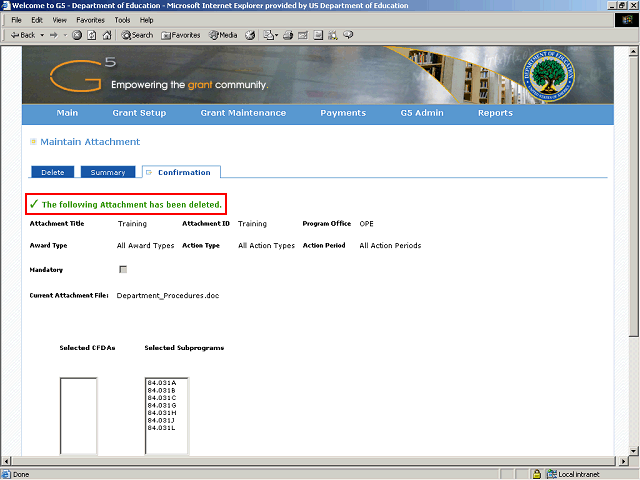Expand the Back button history dropdown arrow

point(42,36)
